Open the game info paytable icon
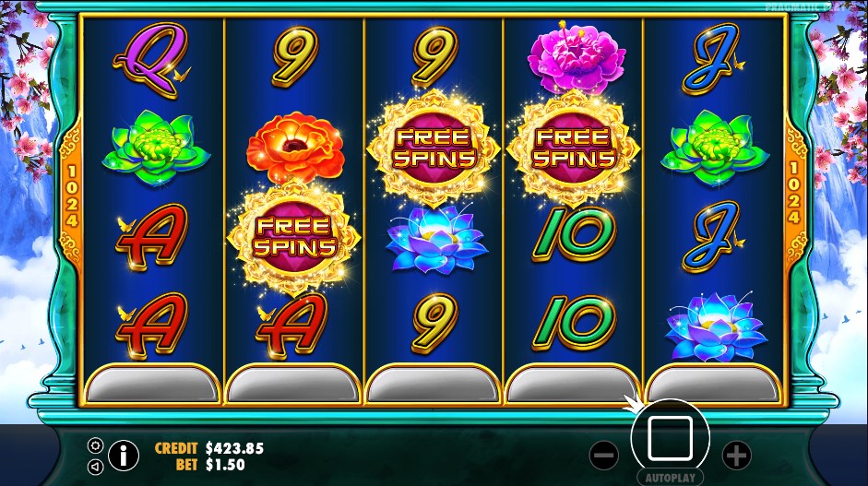Viewport: 868px width, 486px height. point(124,456)
